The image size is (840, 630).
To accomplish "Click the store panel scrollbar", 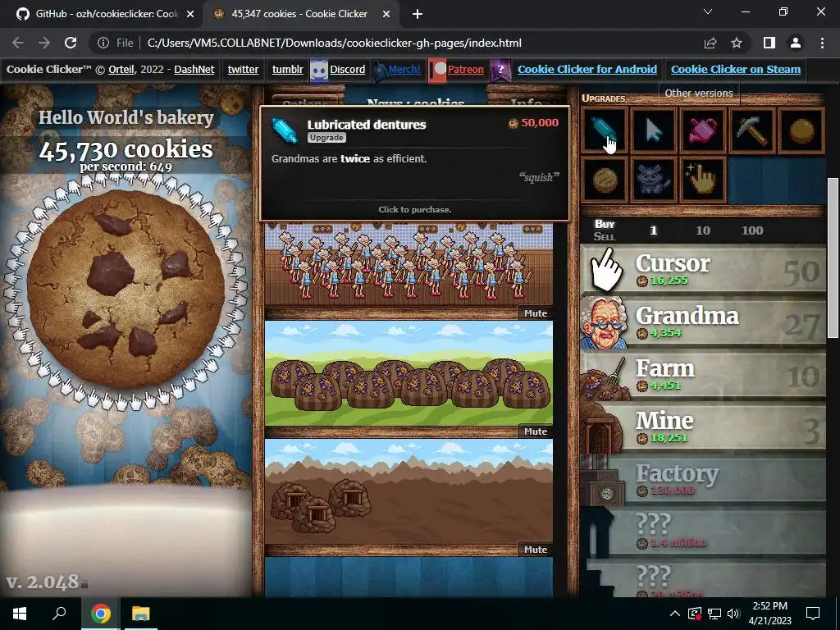I will [x=833, y=258].
